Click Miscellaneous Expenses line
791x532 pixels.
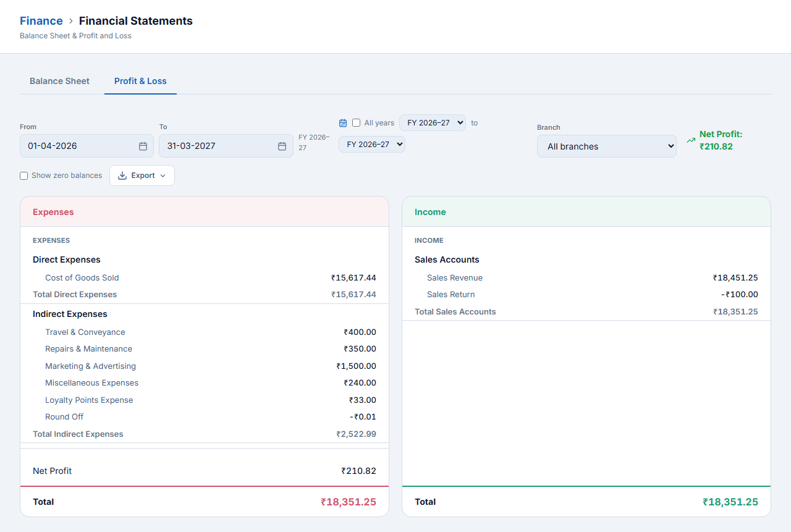pos(205,383)
